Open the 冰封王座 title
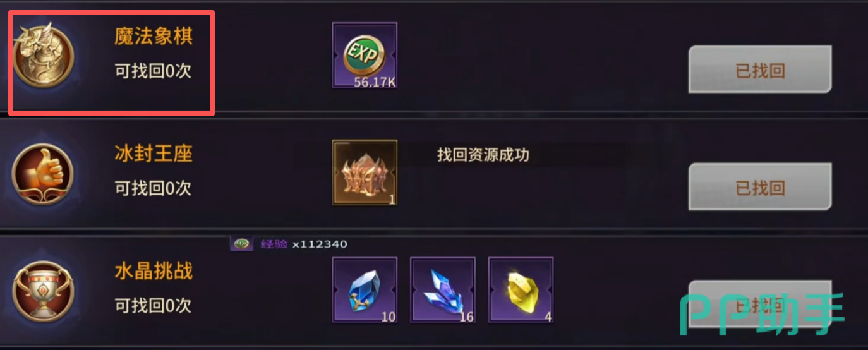Viewport: 868px width, 350px height. point(154,154)
